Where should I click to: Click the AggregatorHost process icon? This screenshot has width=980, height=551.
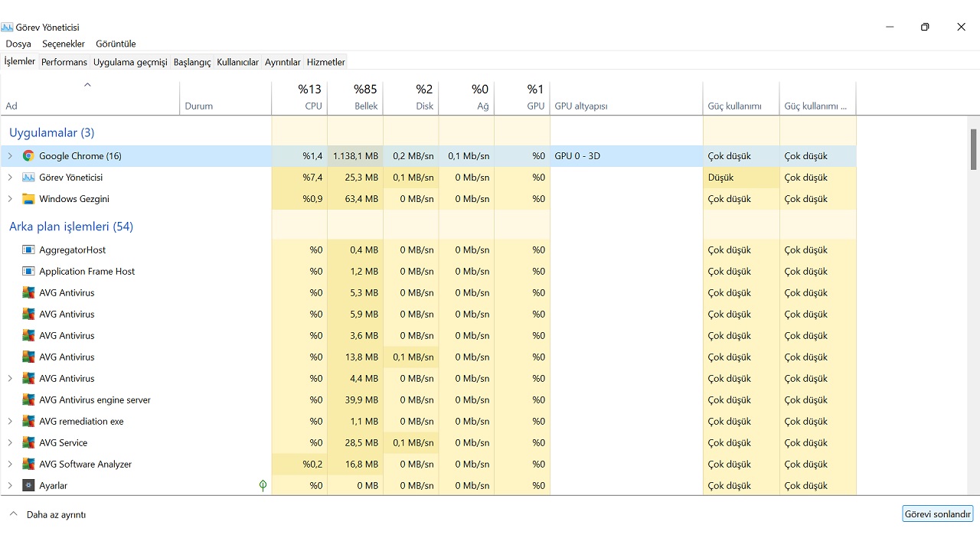point(28,250)
